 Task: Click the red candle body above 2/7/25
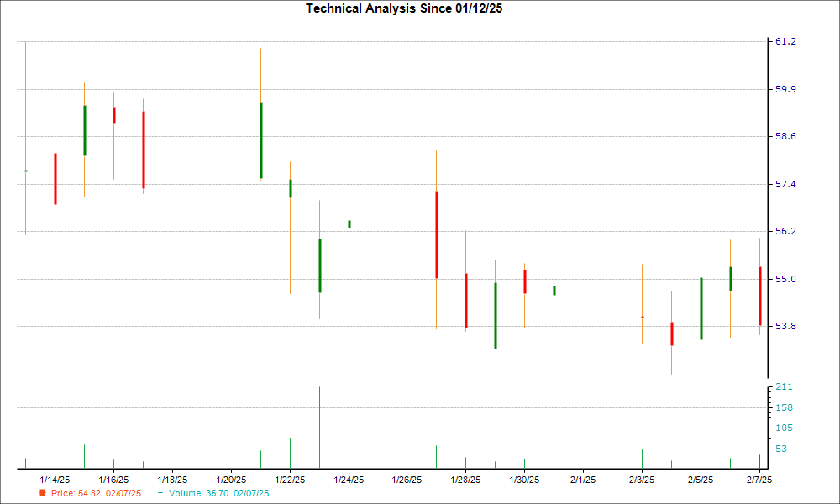pyautogui.click(x=760, y=297)
